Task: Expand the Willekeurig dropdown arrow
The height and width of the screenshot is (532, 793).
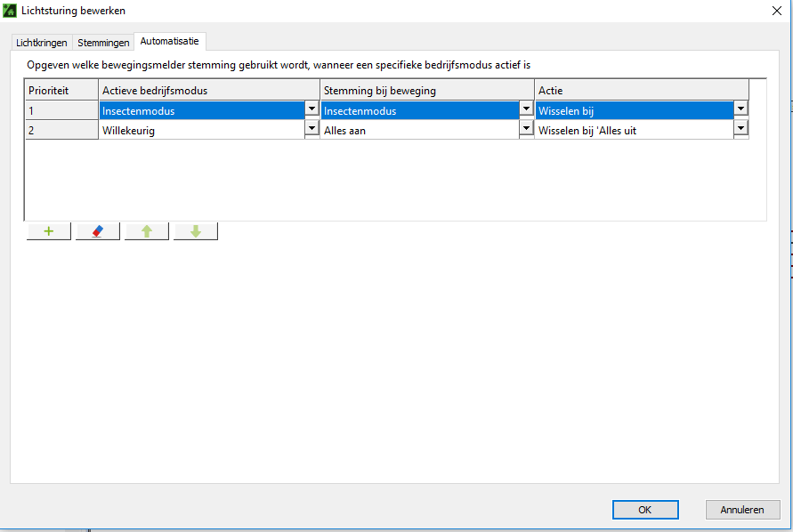Action: point(312,128)
